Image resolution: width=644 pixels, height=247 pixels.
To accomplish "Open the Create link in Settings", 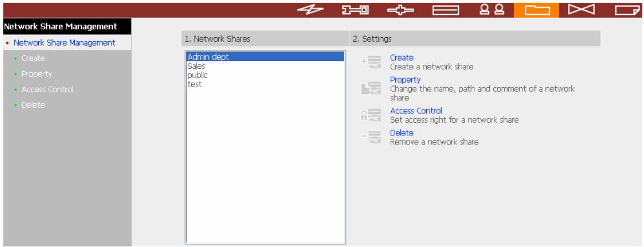I will coord(402,58).
